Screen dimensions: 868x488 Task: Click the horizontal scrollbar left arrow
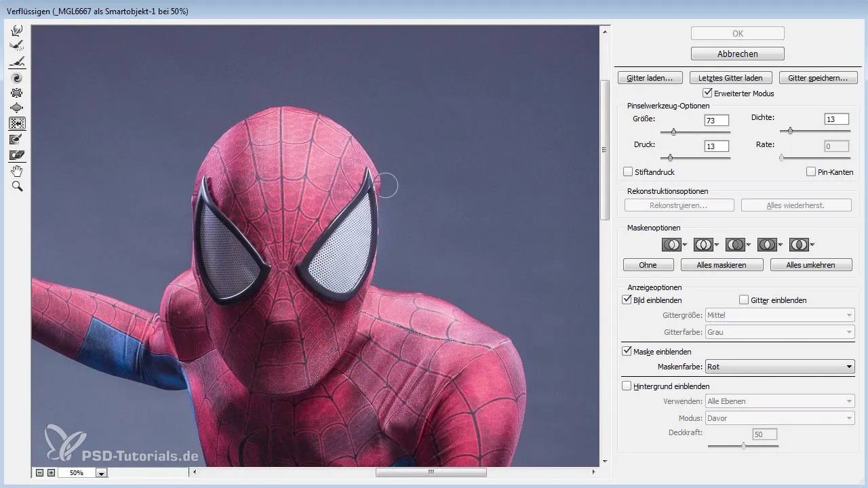[x=195, y=472]
